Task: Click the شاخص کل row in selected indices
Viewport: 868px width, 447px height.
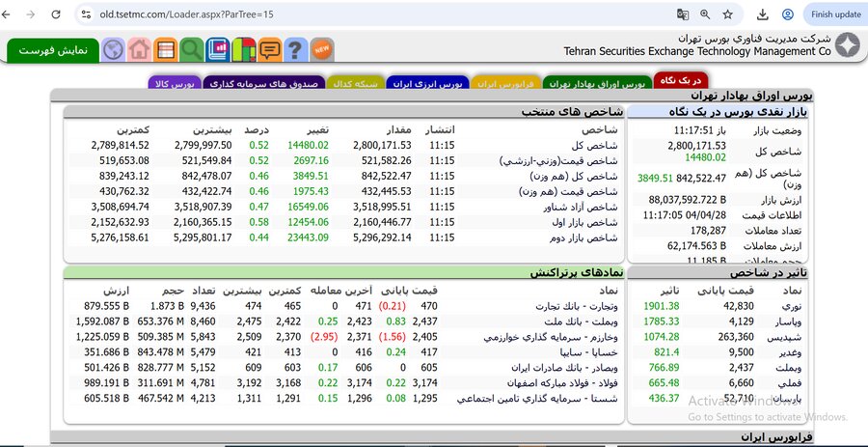Action: [343, 146]
